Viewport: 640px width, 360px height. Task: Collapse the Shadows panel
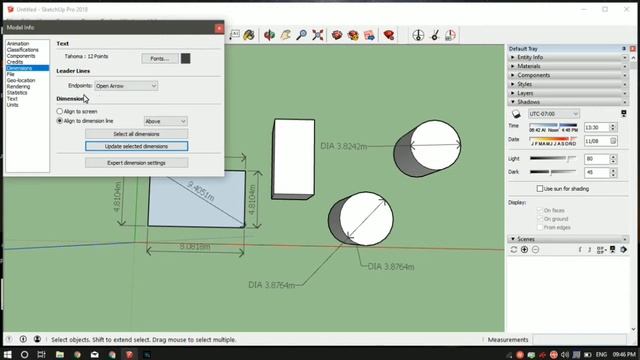[567, 102]
